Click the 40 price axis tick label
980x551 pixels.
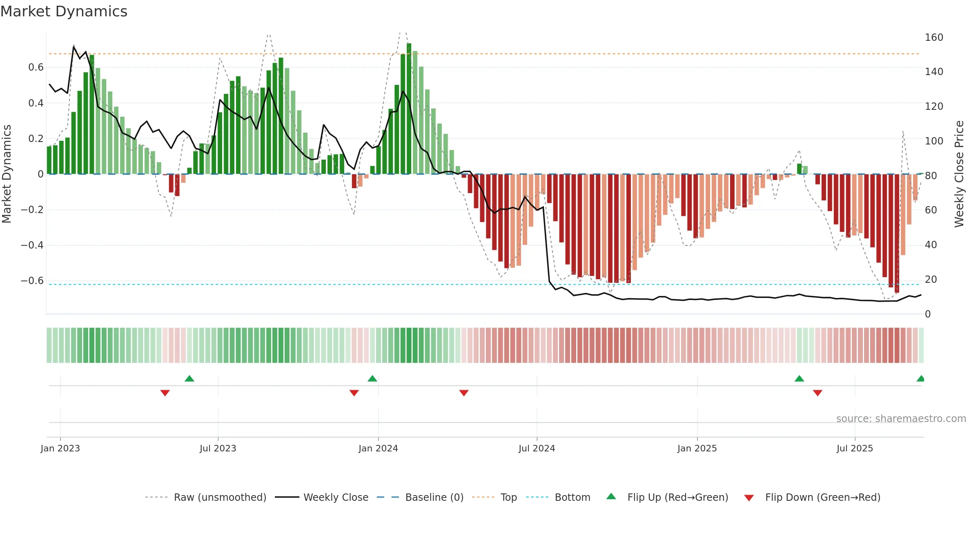(x=931, y=245)
